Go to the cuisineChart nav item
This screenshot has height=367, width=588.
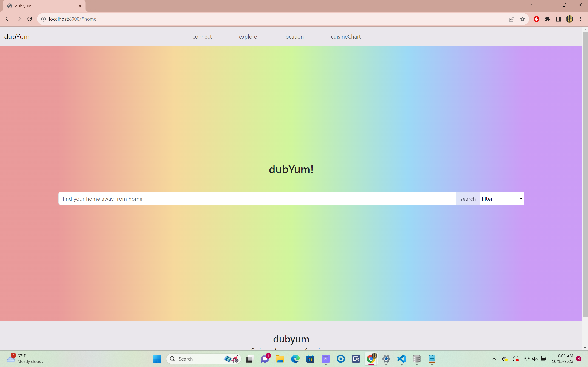coord(345,37)
